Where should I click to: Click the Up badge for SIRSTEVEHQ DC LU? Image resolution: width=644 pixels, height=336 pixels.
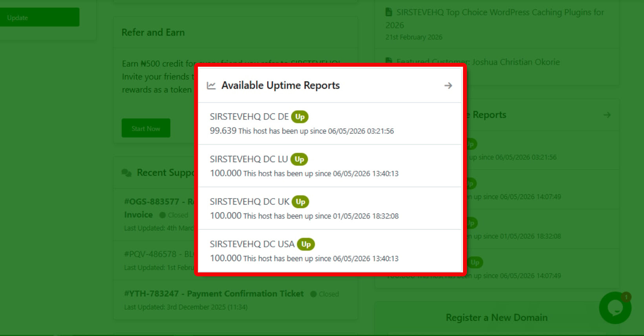pos(299,159)
